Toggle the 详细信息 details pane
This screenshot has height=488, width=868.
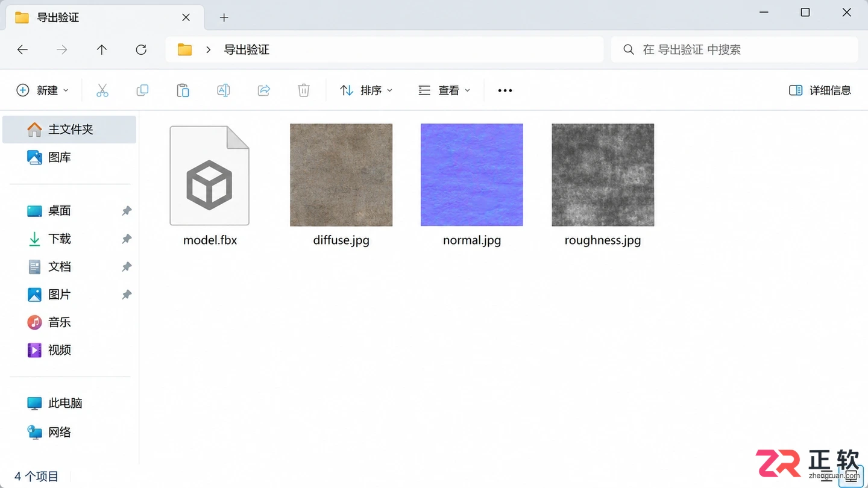coord(820,90)
